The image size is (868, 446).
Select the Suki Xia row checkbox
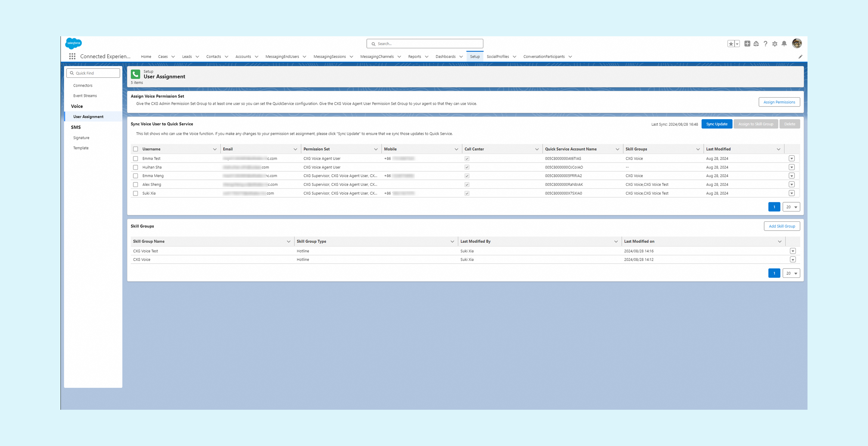[x=136, y=193]
